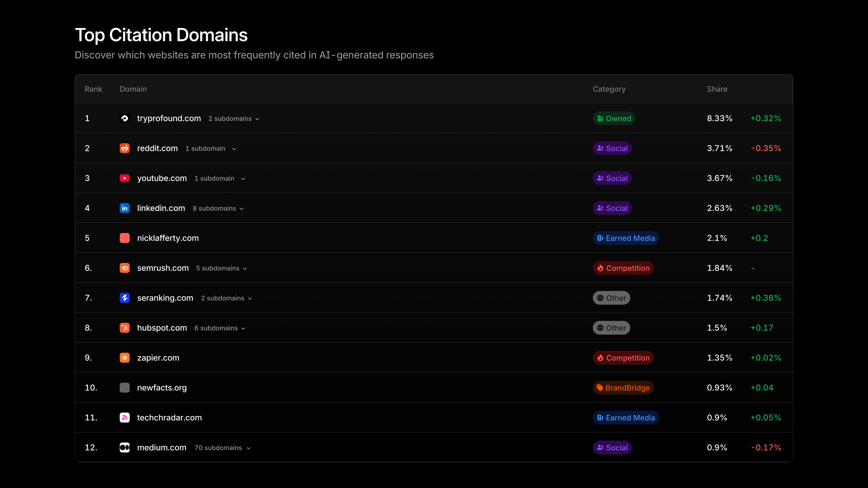Image resolution: width=868 pixels, height=488 pixels.
Task: Open the reddit.com domain
Action: coord(157,148)
